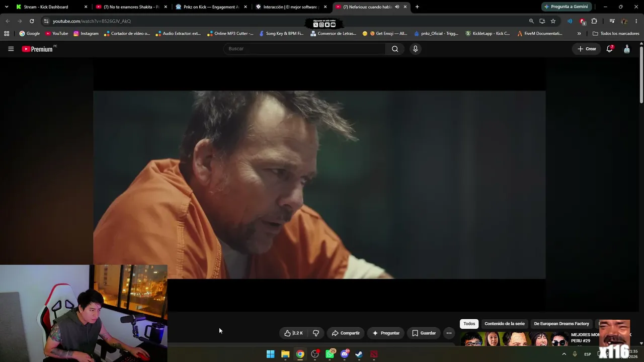644x362 pixels.
Task: Open the YouTube bookmark
Action: click(57, 34)
